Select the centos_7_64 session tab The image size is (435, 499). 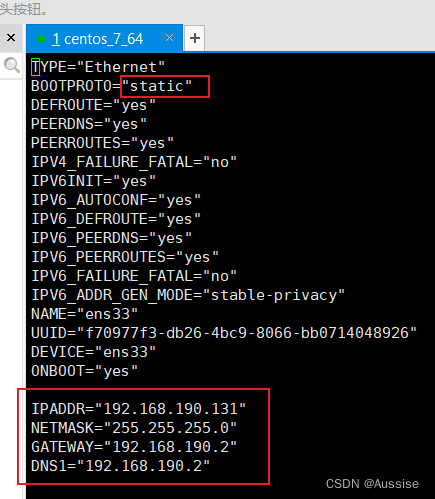coord(104,38)
